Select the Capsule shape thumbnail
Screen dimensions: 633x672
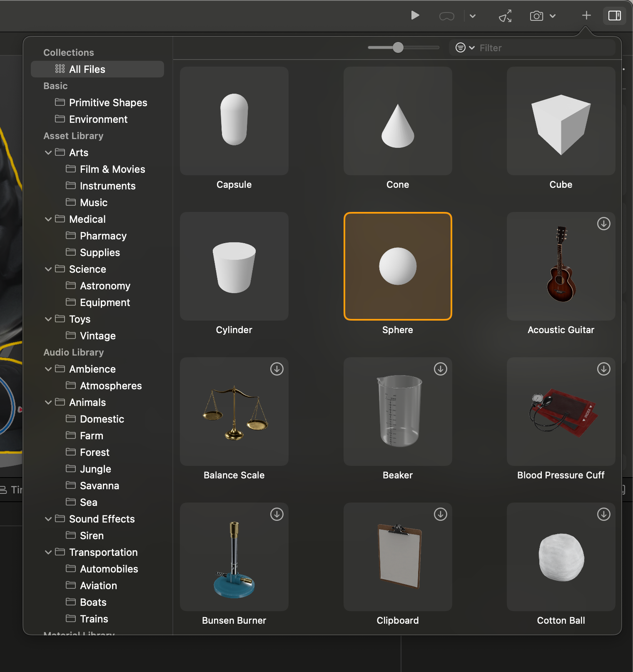click(x=234, y=121)
